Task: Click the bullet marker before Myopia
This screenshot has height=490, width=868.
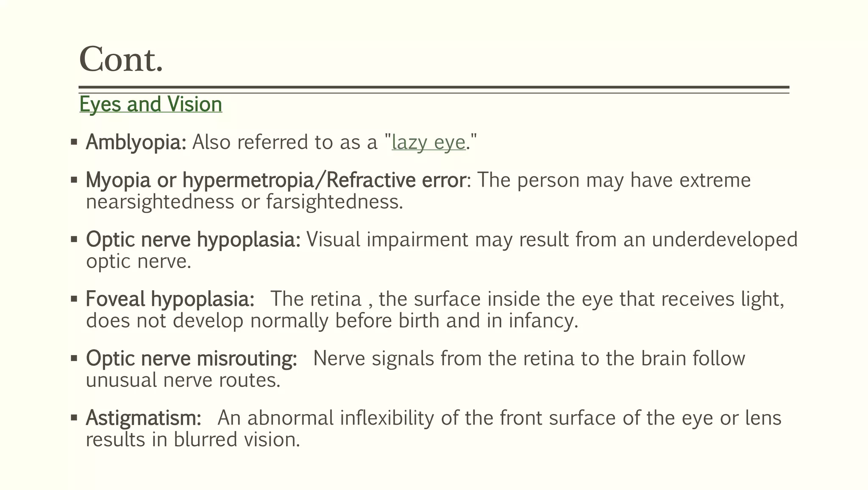Action: click(74, 180)
